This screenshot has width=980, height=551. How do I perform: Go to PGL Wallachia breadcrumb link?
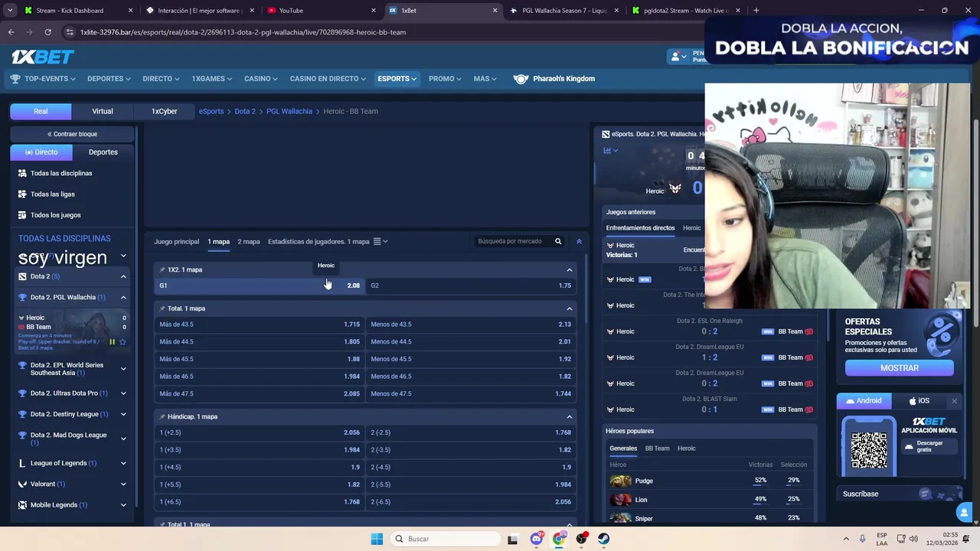289,111
